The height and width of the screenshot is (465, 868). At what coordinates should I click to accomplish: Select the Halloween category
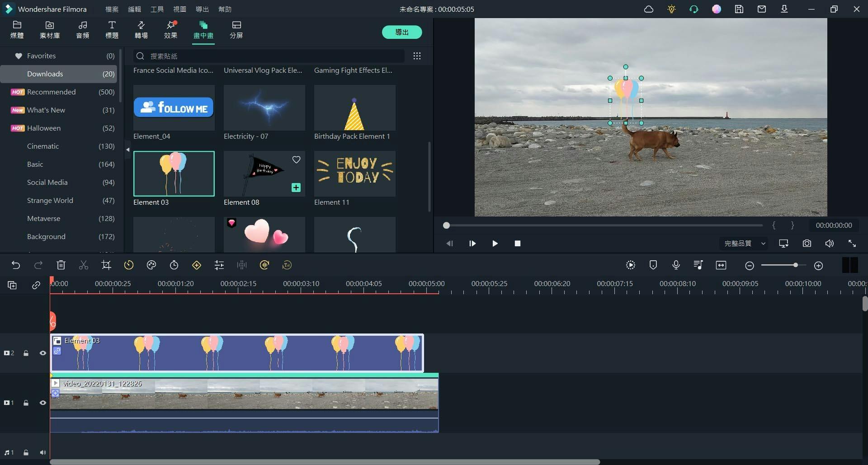tap(44, 128)
